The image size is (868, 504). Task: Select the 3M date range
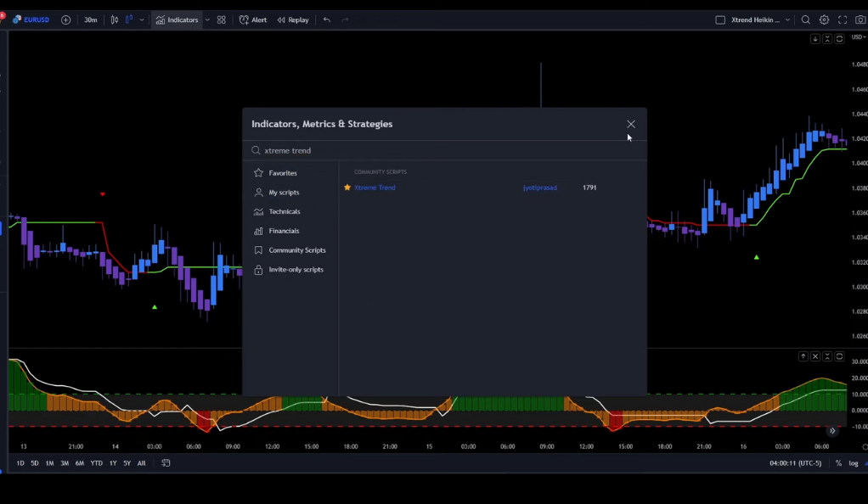click(x=65, y=463)
